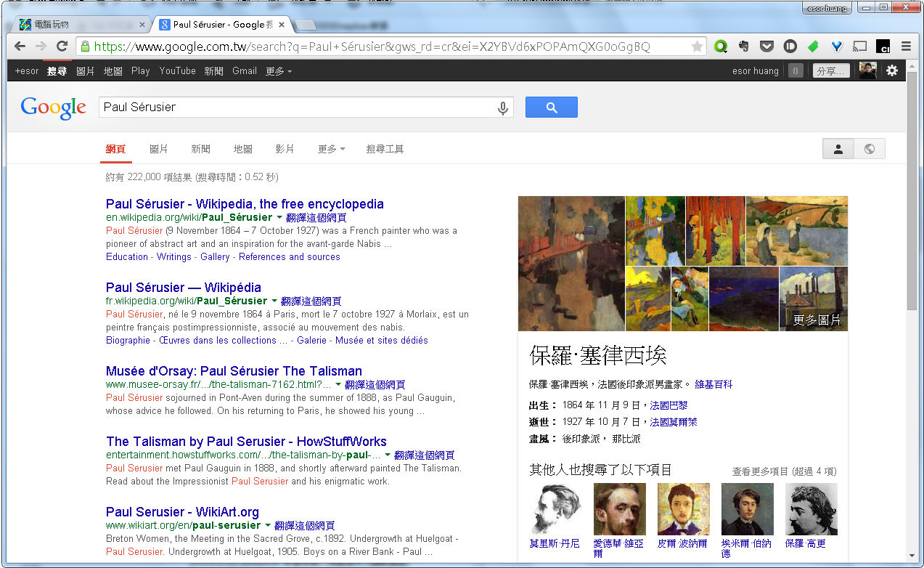The image size is (924, 568).
Task: Expand 更多 dropdown in search tabs
Action: pyautogui.click(x=331, y=149)
